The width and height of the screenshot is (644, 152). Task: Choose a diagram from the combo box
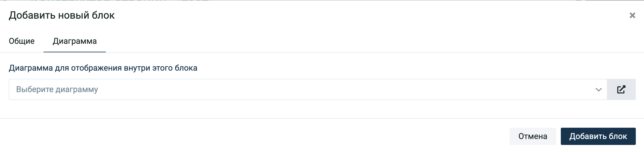[308, 90]
